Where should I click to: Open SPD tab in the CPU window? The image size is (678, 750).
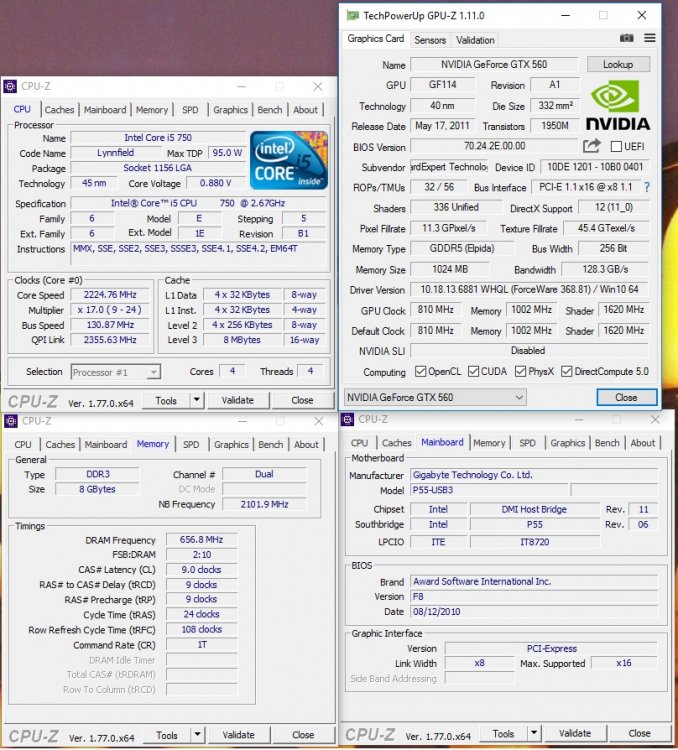[x=190, y=110]
